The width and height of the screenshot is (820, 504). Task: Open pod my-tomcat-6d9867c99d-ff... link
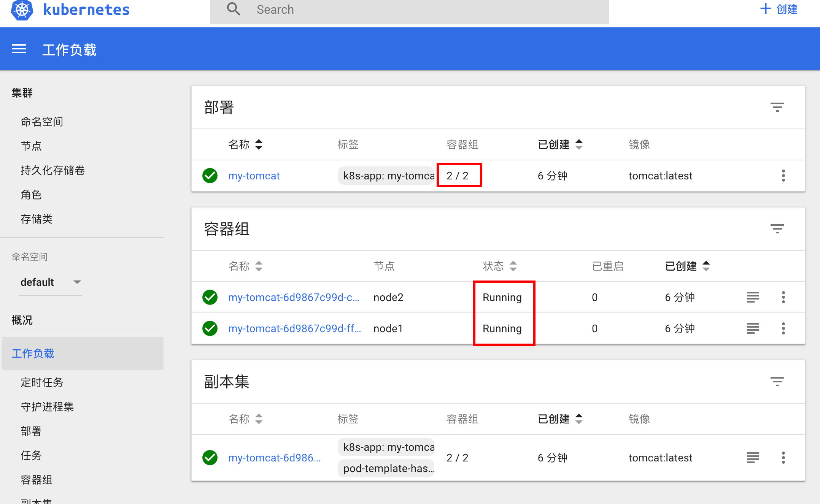coord(294,328)
